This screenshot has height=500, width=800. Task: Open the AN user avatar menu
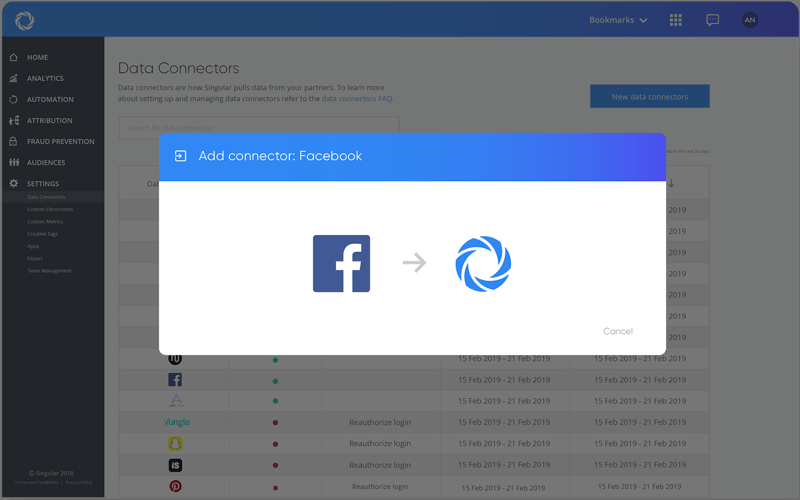point(749,20)
